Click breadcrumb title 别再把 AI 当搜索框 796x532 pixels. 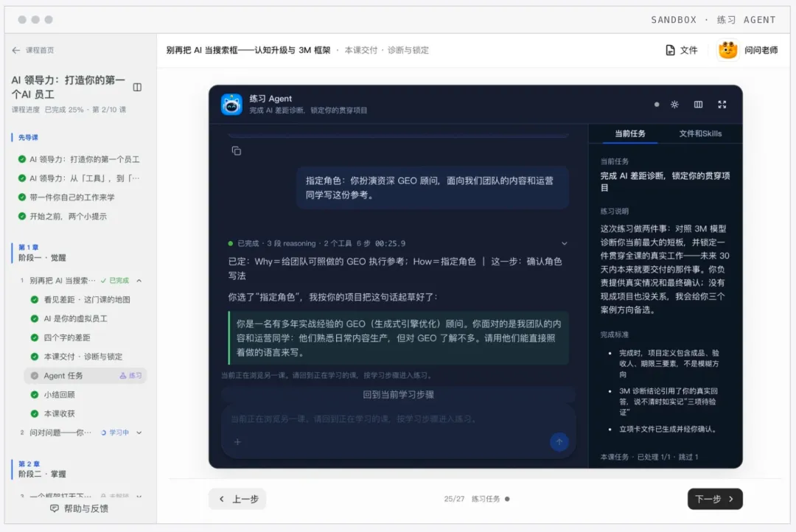point(248,50)
